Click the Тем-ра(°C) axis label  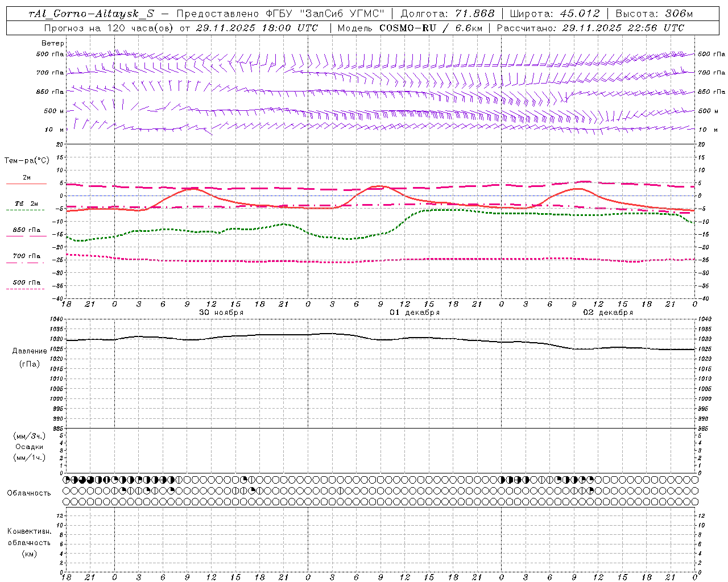pyautogui.click(x=27, y=161)
